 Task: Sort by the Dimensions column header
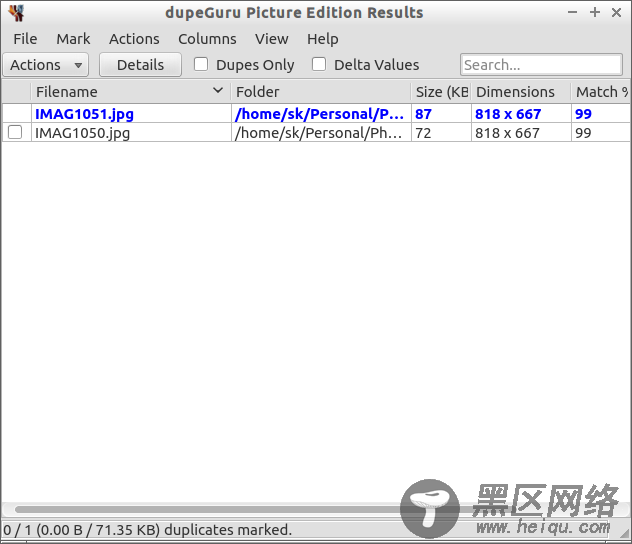[x=521, y=92]
